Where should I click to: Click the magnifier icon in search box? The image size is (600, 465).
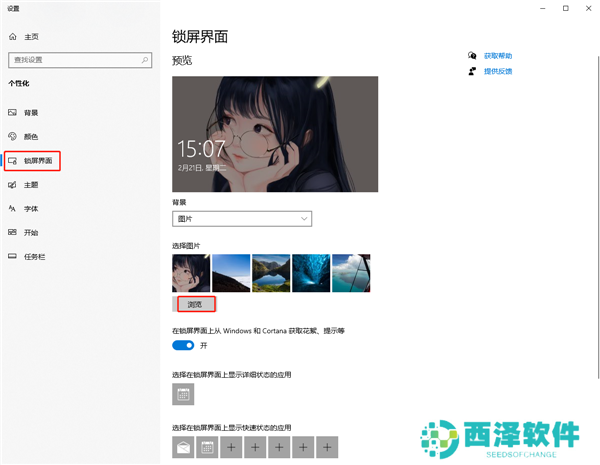pos(145,60)
